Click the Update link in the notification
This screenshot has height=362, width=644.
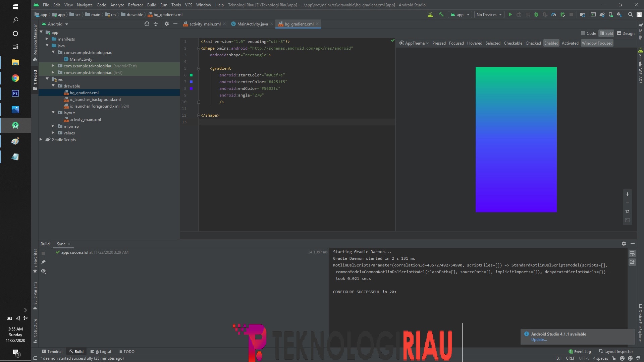[x=539, y=340]
